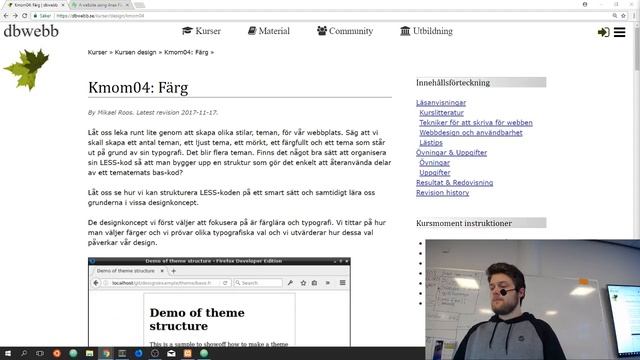Bookmark this page with the star
The image size is (640, 360).
623,16
